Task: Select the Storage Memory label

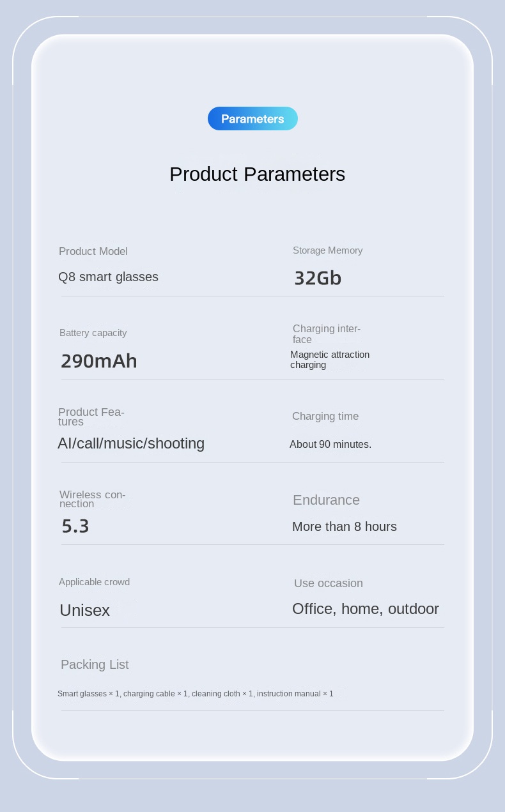Action: [327, 250]
